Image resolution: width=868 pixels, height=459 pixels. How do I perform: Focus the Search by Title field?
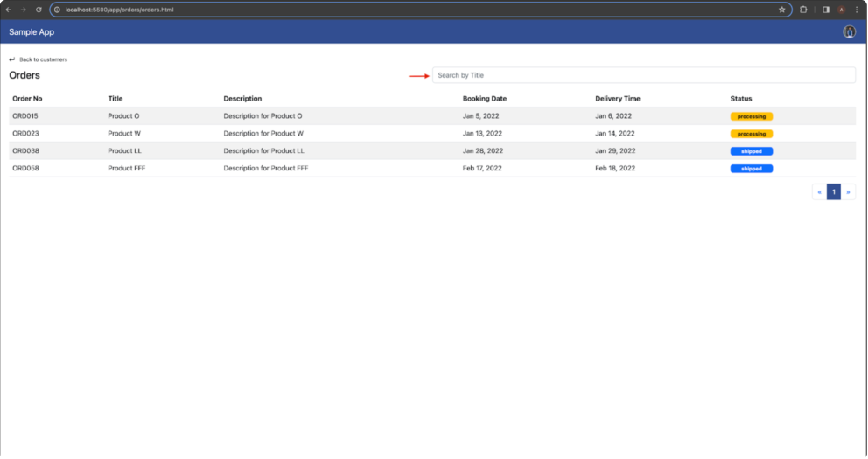click(644, 75)
